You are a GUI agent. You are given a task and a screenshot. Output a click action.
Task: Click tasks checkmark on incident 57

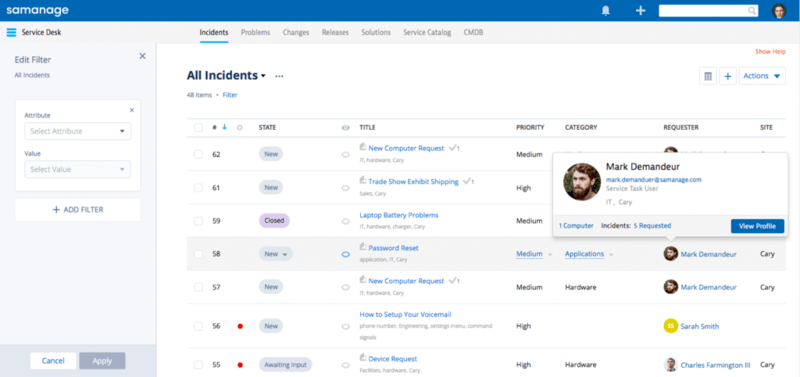click(454, 281)
